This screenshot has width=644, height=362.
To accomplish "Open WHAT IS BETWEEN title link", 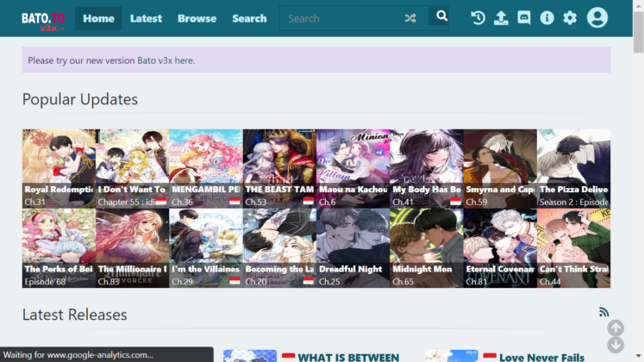I will 348,357.
